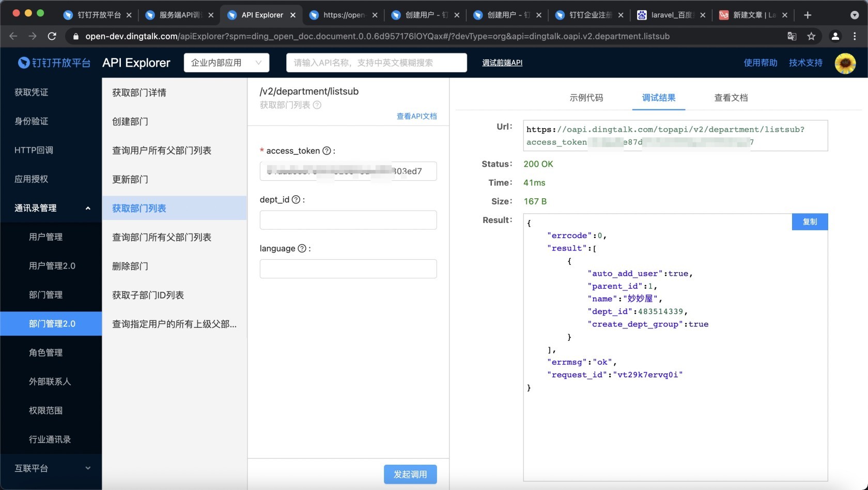Viewport: 868px width, 490px height.
Task: Open the 查看文档 tab
Action: (731, 98)
